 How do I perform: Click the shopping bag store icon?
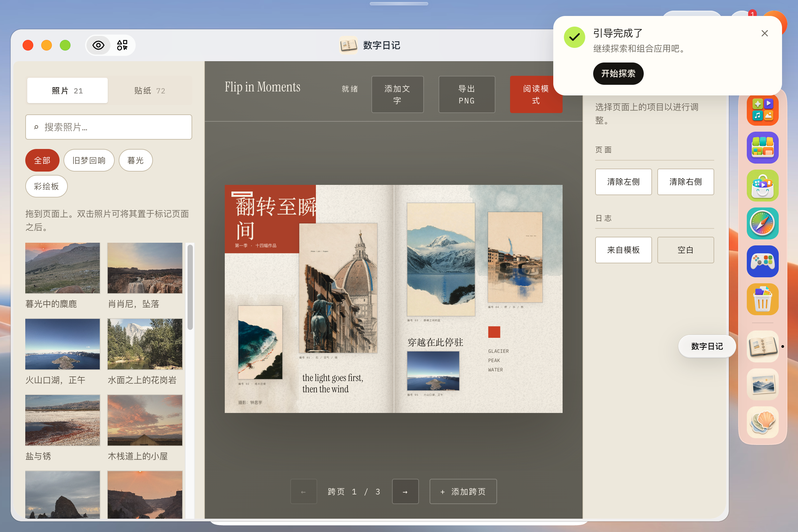point(762,186)
